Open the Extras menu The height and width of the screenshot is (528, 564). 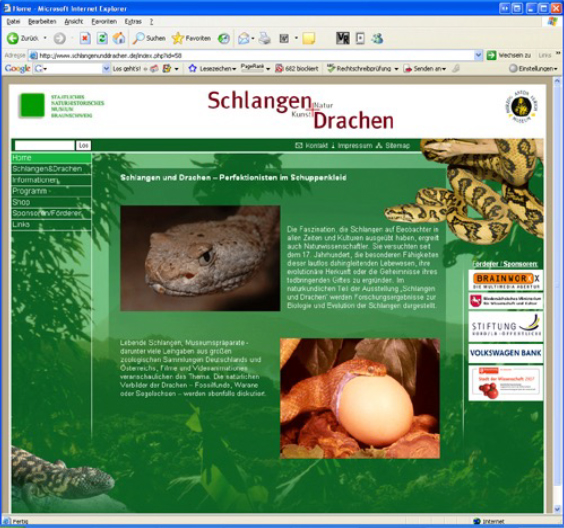(x=133, y=22)
